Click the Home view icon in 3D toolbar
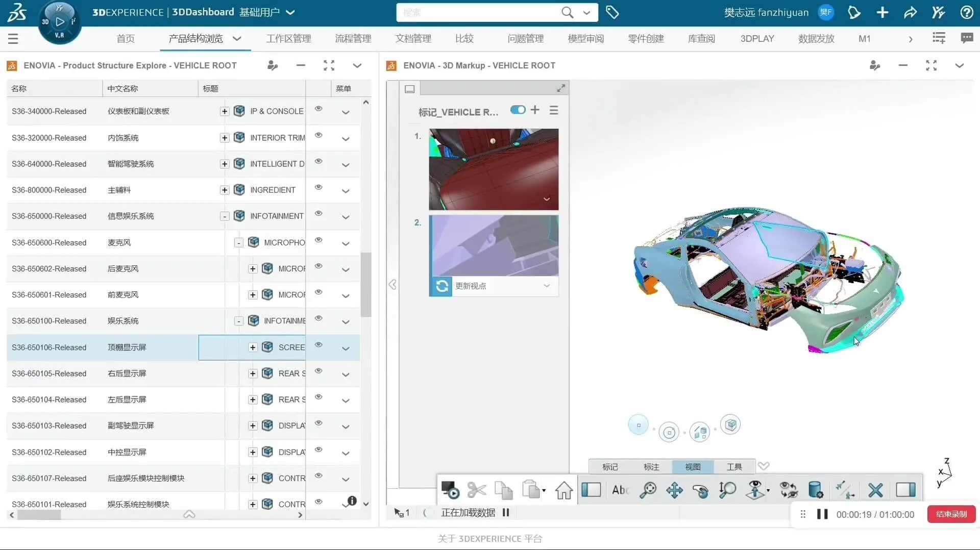 pos(563,490)
